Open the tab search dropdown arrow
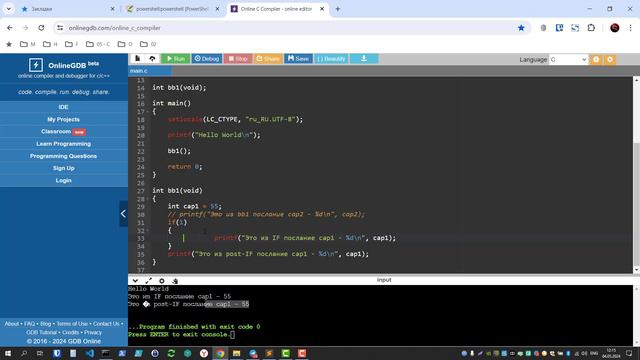This screenshot has height=360, width=640. click(x=8, y=9)
